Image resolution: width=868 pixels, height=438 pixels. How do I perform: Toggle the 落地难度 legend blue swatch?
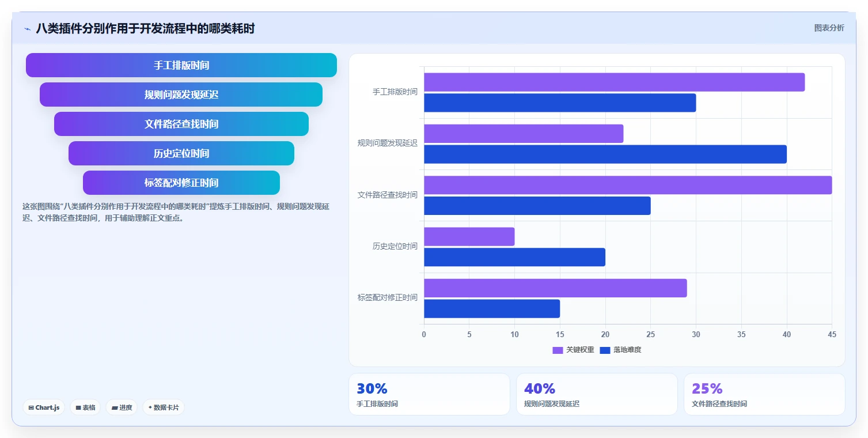click(x=605, y=350)
